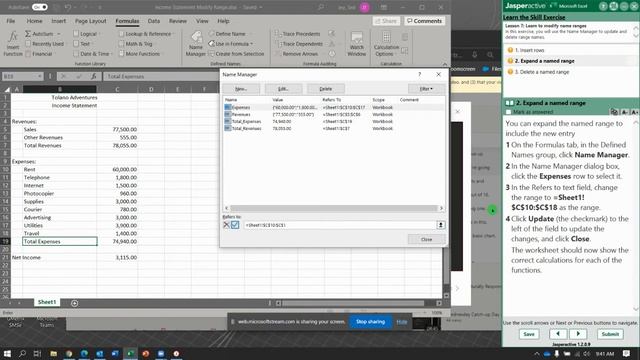Switch to the Home tab
Image resolution: width=640 pixels, height=360 pixels.
click(34, 21)
